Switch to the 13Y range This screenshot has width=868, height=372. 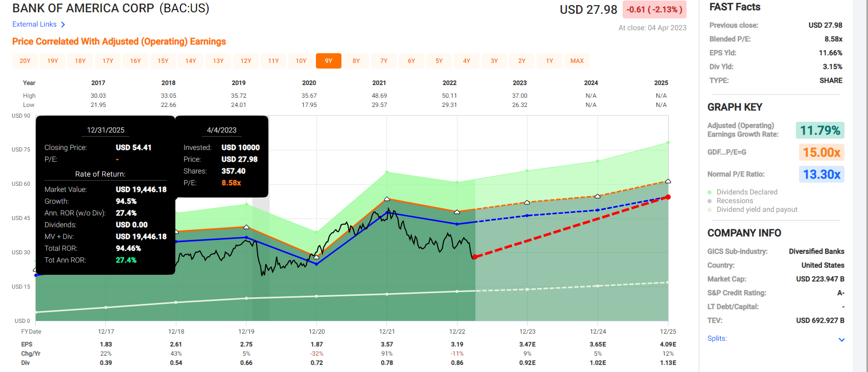218,61
